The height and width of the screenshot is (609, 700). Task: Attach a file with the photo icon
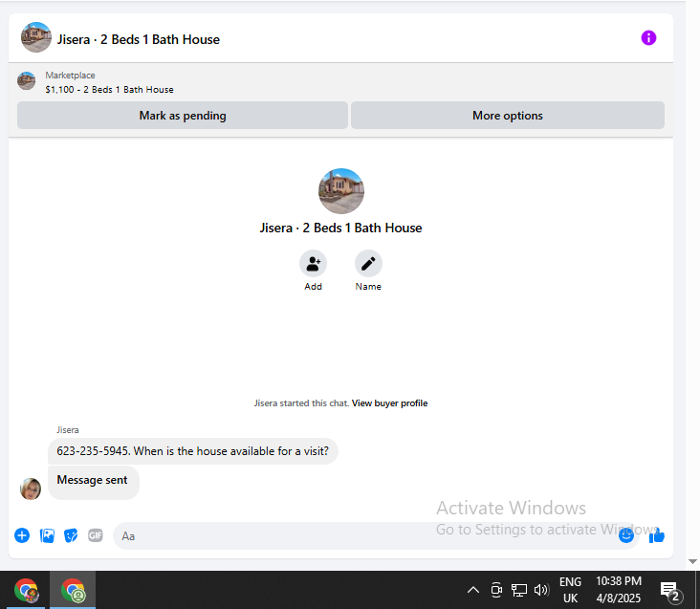click(47, 535)
